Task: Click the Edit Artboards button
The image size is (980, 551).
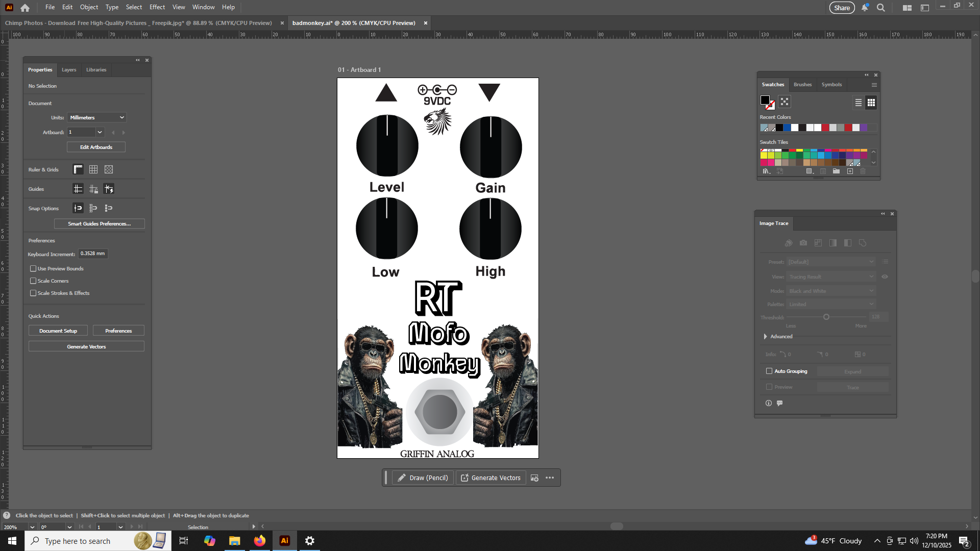Action: click(96, 147)
